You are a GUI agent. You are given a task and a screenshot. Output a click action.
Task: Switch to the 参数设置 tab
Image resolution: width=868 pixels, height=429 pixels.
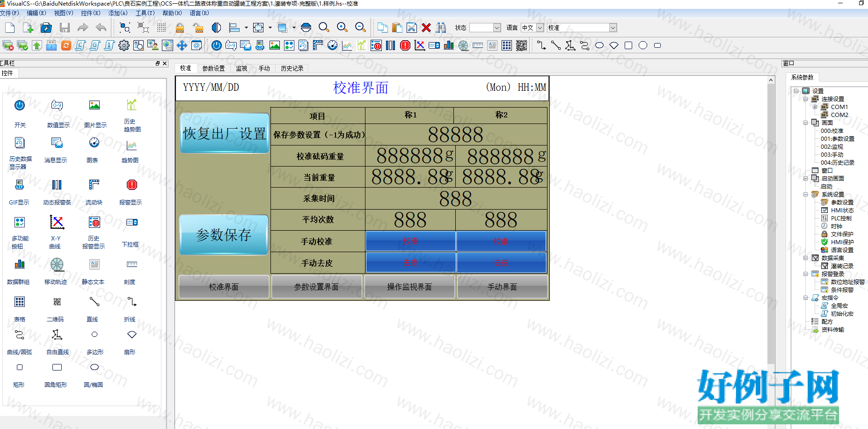[213, 68]
